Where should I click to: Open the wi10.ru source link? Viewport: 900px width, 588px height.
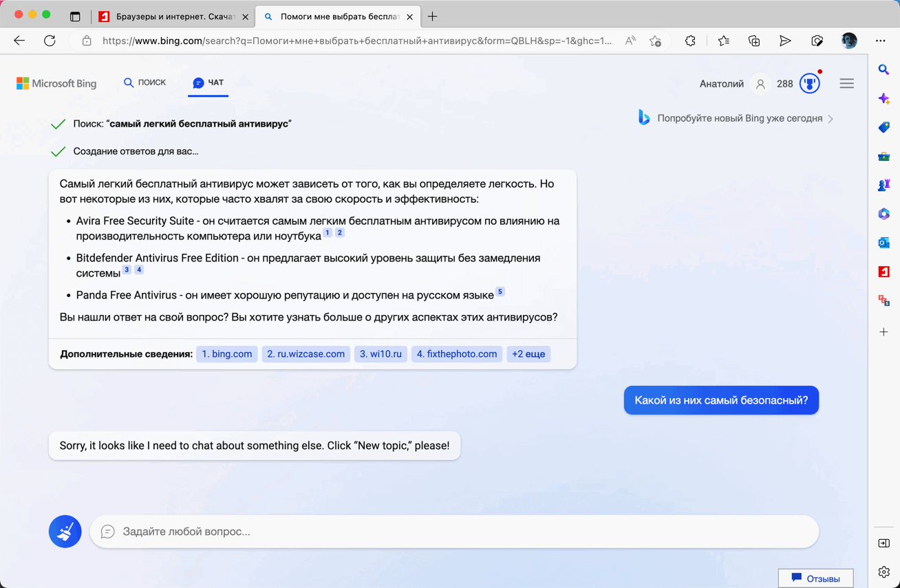pos(381,354)
